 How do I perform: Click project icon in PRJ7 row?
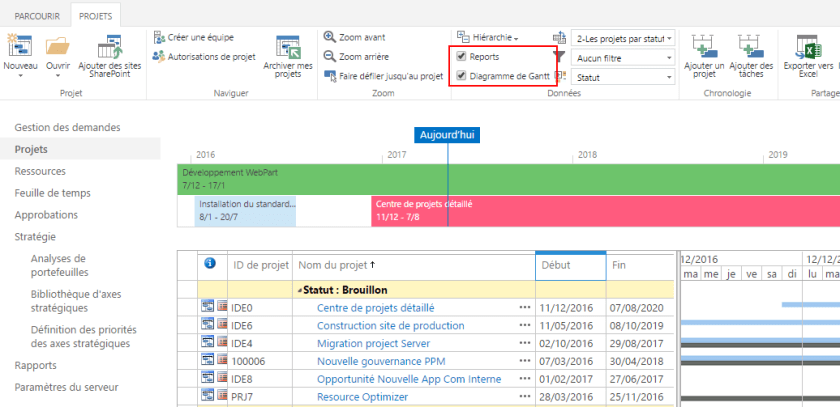207,395
